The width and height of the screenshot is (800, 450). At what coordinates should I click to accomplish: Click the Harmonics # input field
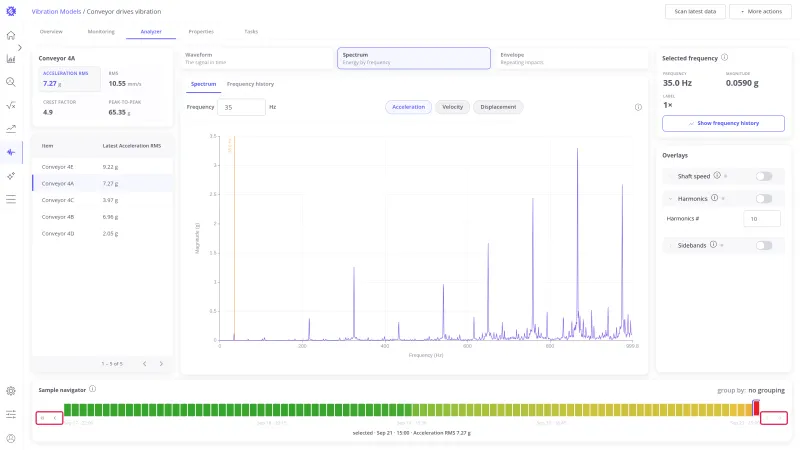tap(762, 218)
